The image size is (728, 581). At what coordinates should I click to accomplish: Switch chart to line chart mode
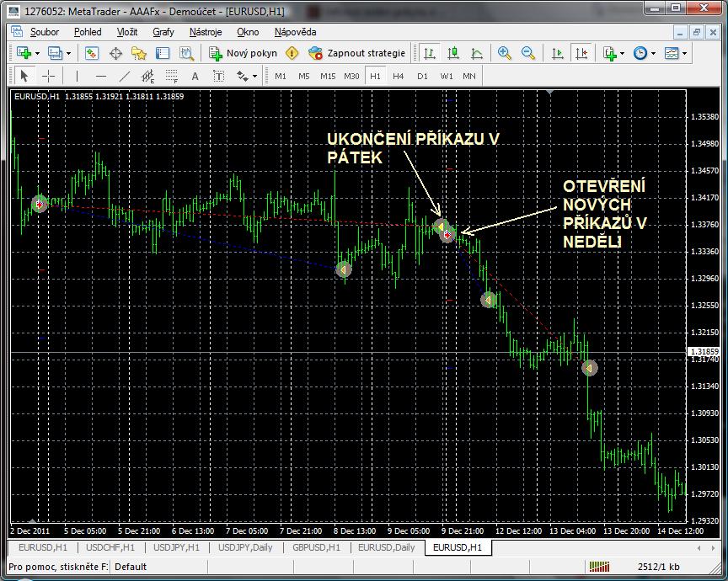pyautogui.click(x=477, y=53)
